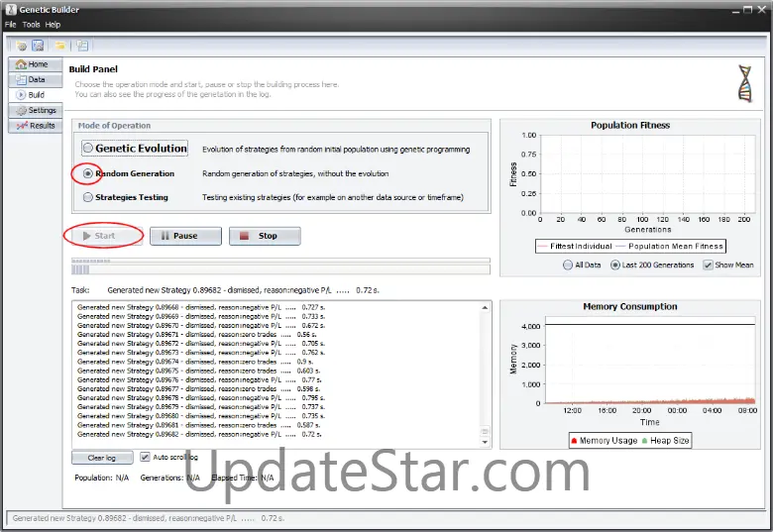Click the Memory Consumption chart title
The height and width of the screenshot is (532, 773).
pos(630,306)
